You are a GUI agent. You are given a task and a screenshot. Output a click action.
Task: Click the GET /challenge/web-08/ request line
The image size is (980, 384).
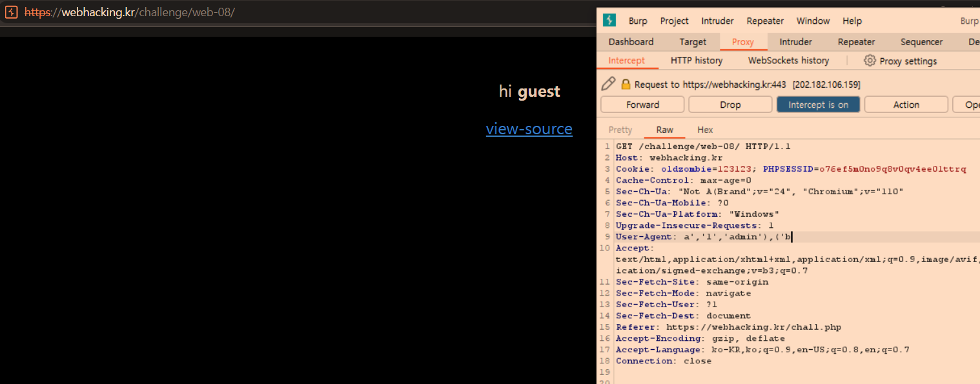(x=703, y=147)
